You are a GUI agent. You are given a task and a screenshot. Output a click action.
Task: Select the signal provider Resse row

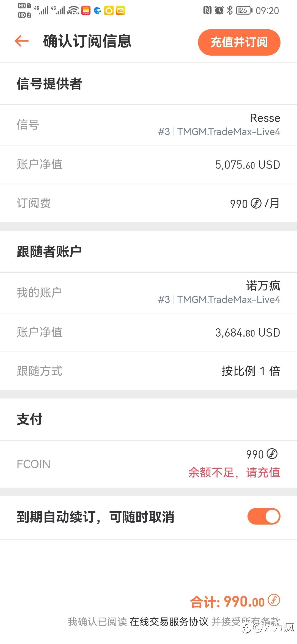point(148,125)
